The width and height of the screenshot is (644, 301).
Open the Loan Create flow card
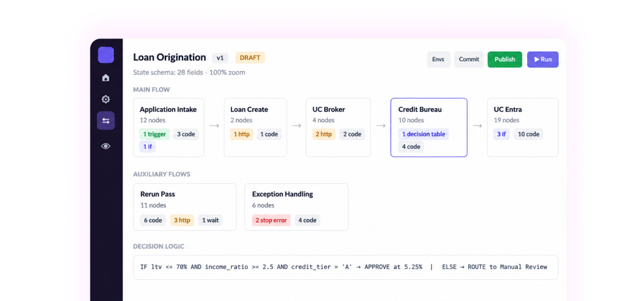pyautogui.click(x=255, y=127)
